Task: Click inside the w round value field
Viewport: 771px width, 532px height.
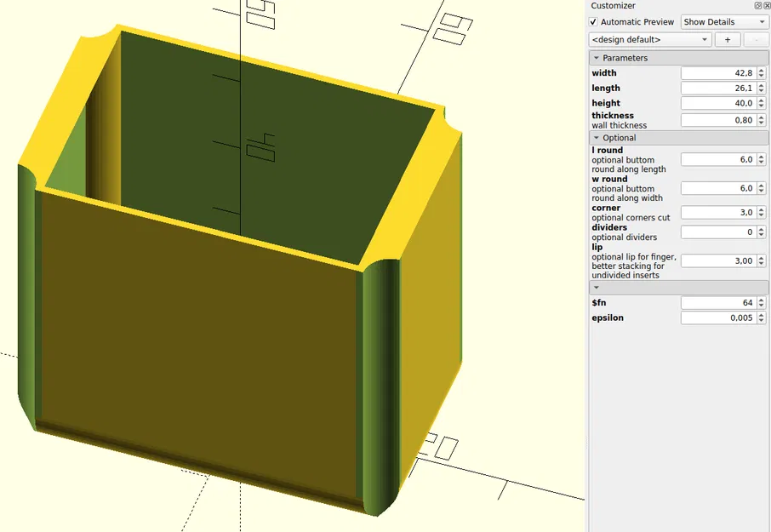Action: [x=719, y=186]
